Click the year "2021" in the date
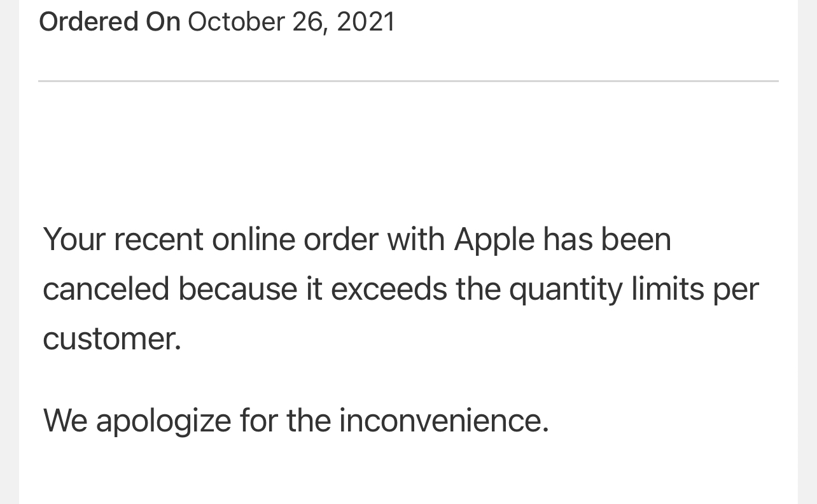The height and width of the screenshot is (504, 817). tap(365, 22)
